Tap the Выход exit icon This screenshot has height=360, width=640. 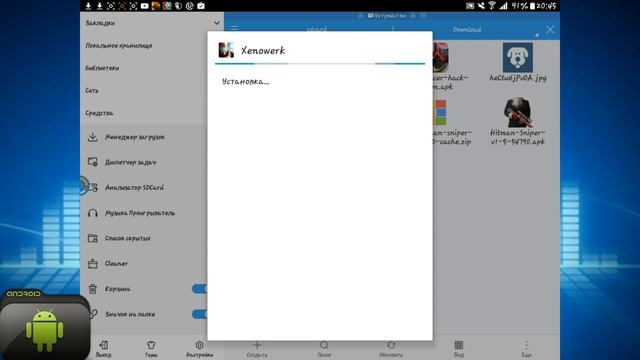point(104,345)
